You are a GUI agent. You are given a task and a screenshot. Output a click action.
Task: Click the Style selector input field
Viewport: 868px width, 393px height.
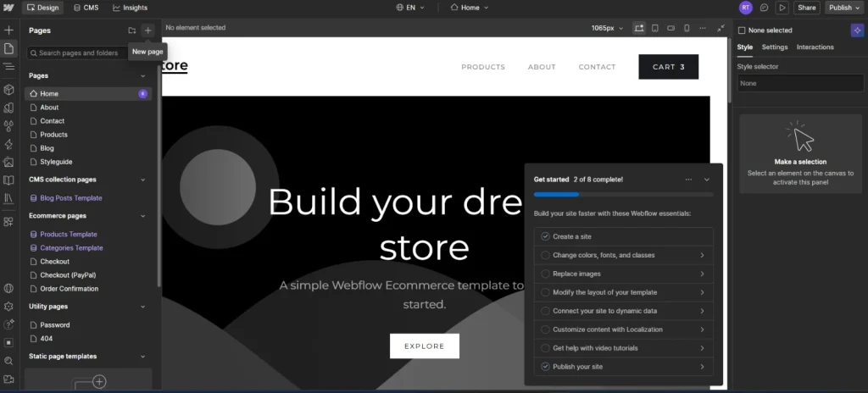[800, 83]
